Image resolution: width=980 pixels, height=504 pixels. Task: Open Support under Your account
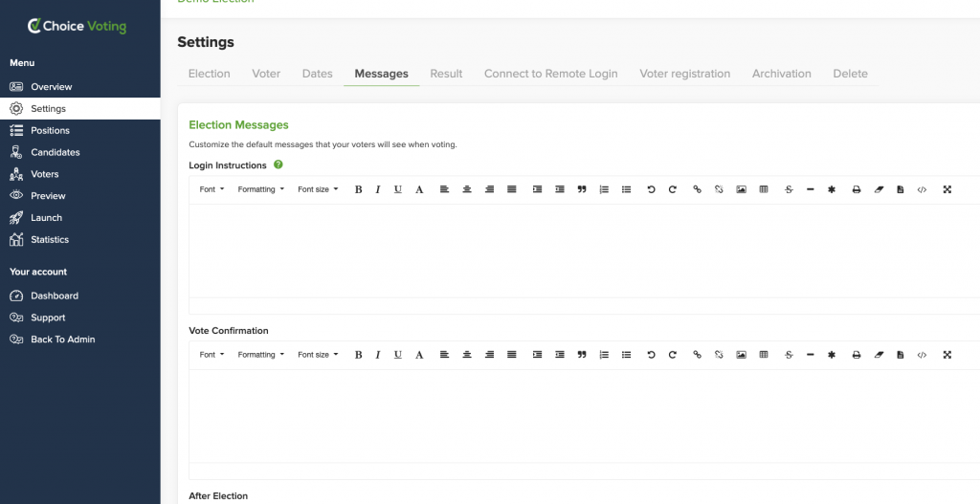point(80,318)
